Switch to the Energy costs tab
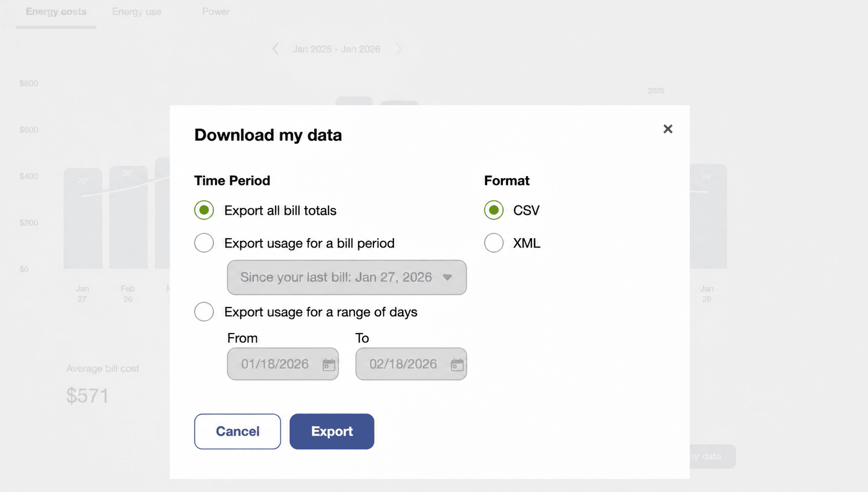 pyautogui.click(x=56, y=12)
